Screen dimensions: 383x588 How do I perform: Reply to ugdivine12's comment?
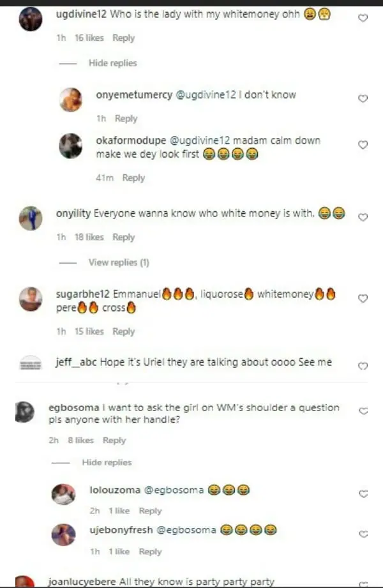pos(123,38)
